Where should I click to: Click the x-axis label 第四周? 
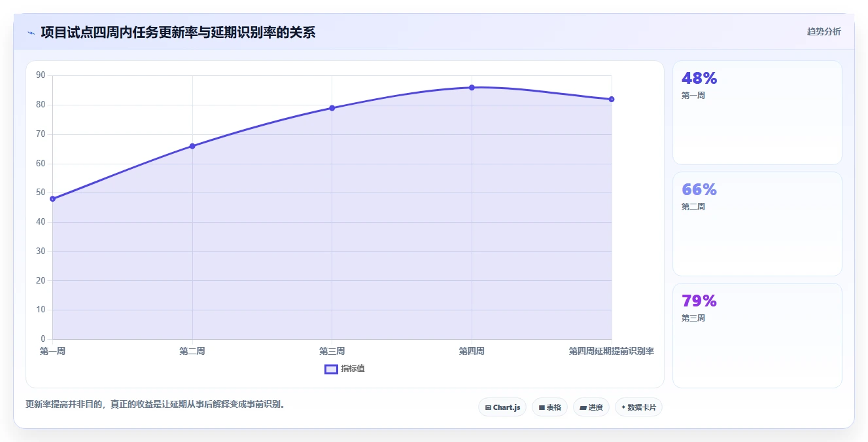(472, 351)
